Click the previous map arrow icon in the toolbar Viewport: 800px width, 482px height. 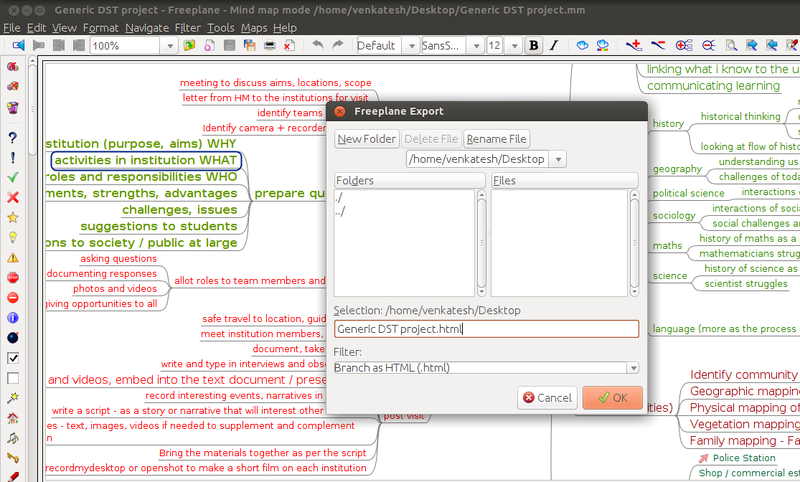18,45
